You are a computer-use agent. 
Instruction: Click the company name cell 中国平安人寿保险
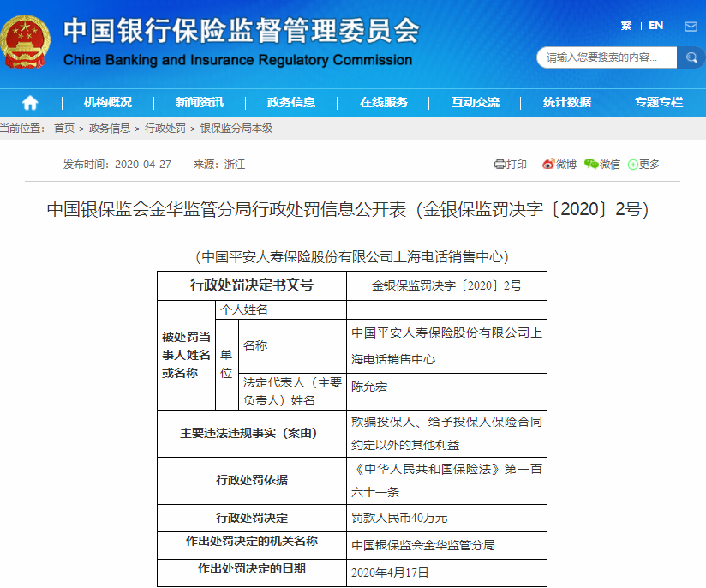[x=446, y=346]
